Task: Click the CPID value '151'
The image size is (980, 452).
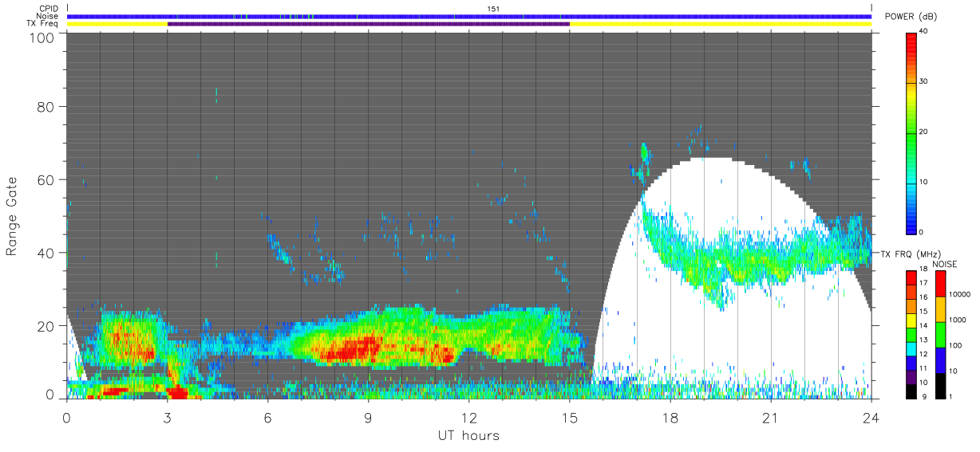Action: (493, 9)
